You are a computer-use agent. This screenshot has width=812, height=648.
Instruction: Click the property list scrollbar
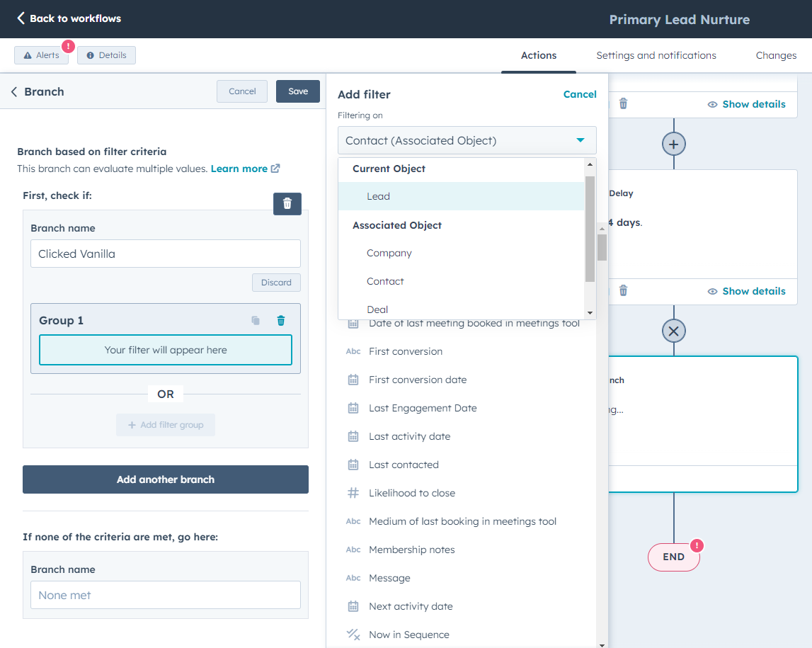coord(602,248)
